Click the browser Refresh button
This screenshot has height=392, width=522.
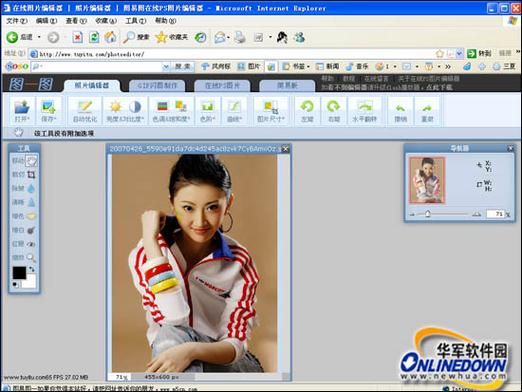pyautogui.click(x=94, y=37)
